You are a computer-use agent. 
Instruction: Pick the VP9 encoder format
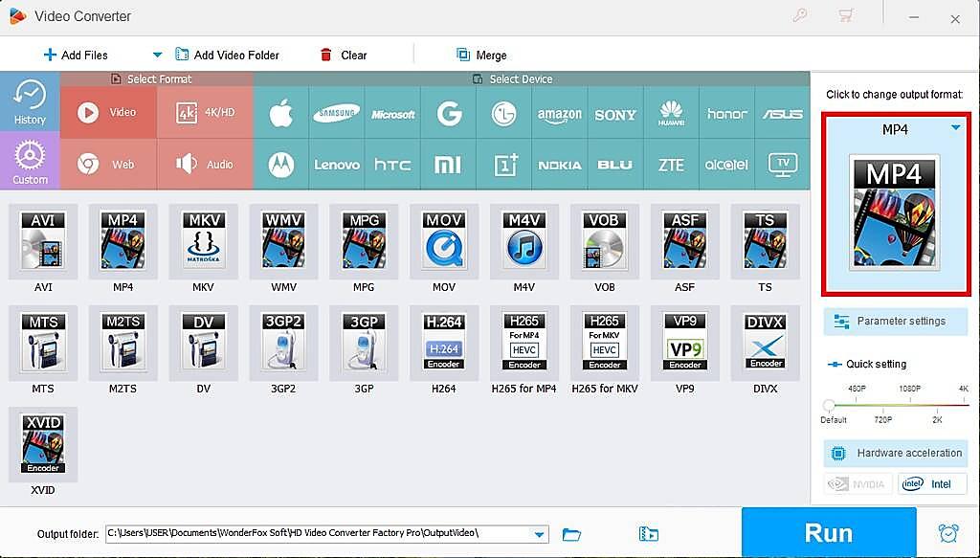click(x=685, y=343)
